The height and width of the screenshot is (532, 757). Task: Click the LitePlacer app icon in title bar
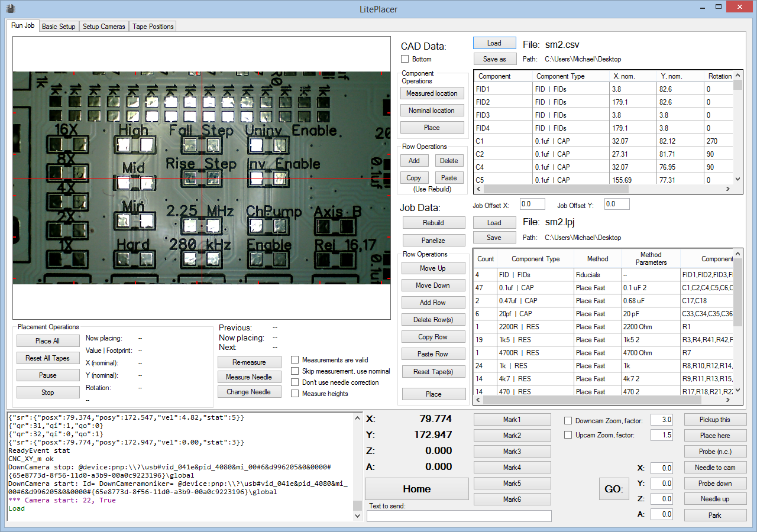coord(10,8)
